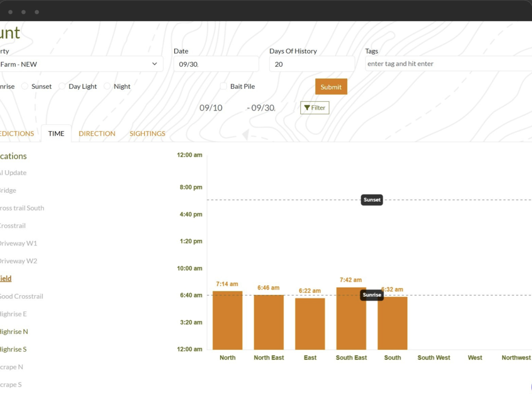This screenshot has height=394, width=532.
Task: Switch to the TIME tab
Action: click(56, 133)
